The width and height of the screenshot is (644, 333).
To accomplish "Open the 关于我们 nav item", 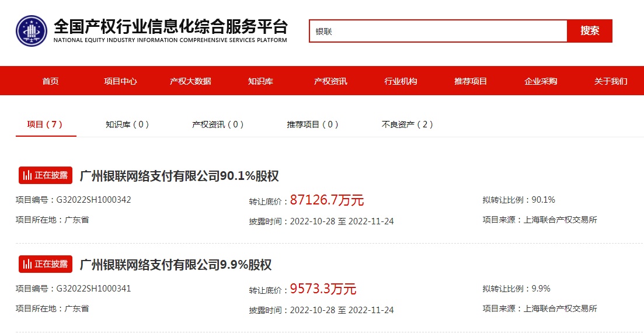I will [x=611, y=81].
